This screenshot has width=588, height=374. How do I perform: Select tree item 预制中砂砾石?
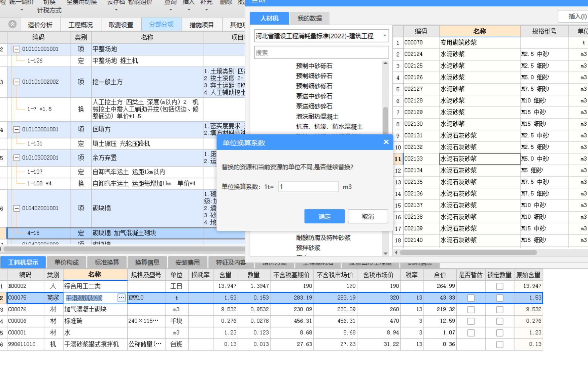314,66
